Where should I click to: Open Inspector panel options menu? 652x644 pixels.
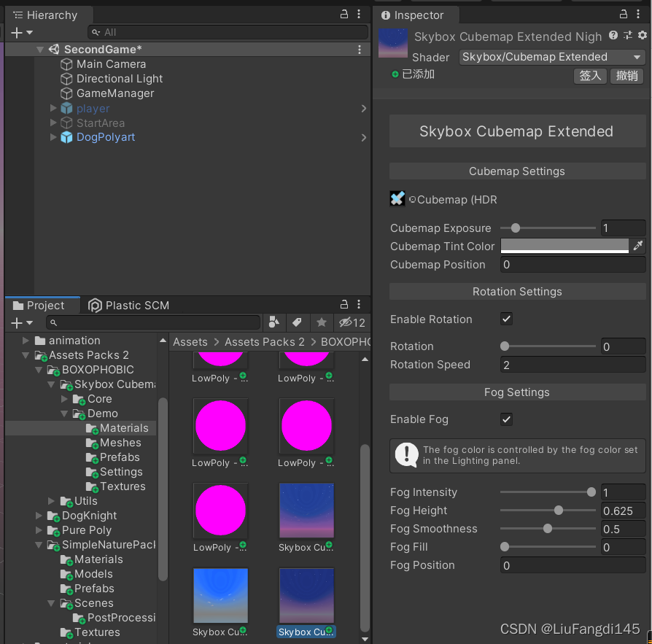pos(638,14)
